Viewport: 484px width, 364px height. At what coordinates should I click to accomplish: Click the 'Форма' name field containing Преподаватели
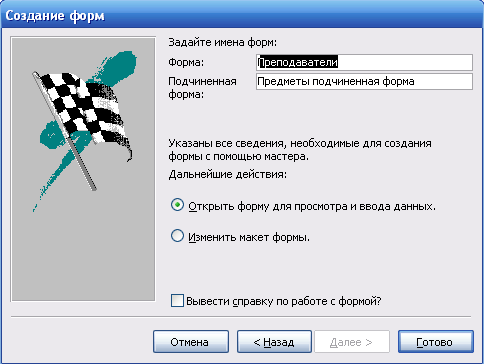tap(364, 62)
